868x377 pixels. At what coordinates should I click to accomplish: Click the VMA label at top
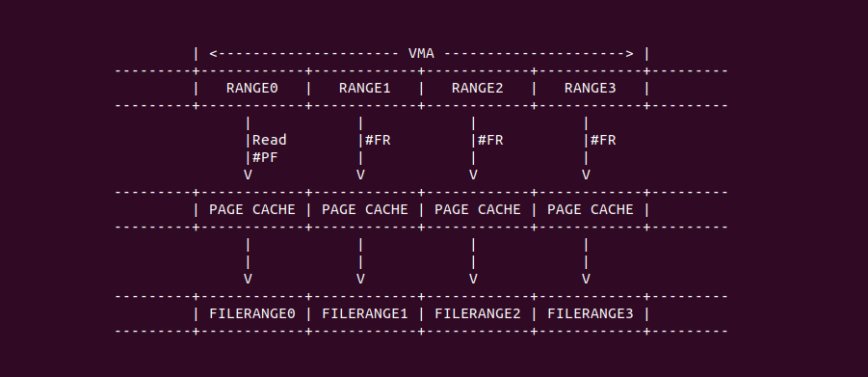click(421, 54)
